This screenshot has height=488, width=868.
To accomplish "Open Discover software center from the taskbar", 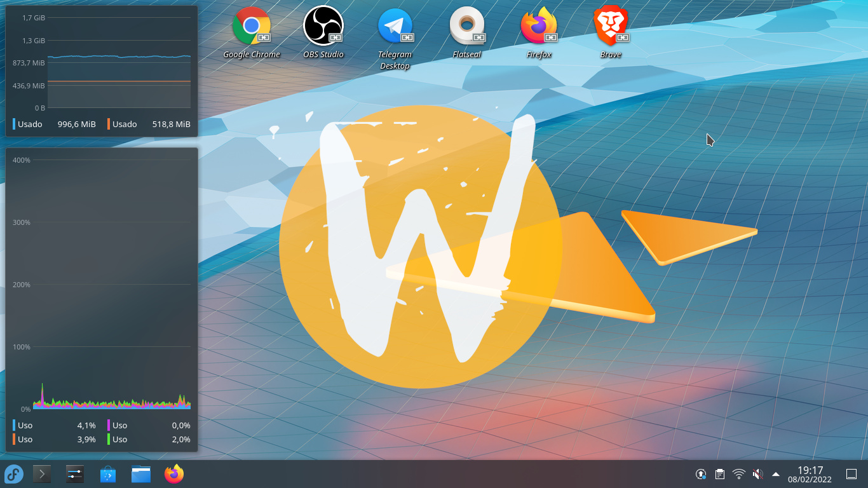I will click(108, 473).
